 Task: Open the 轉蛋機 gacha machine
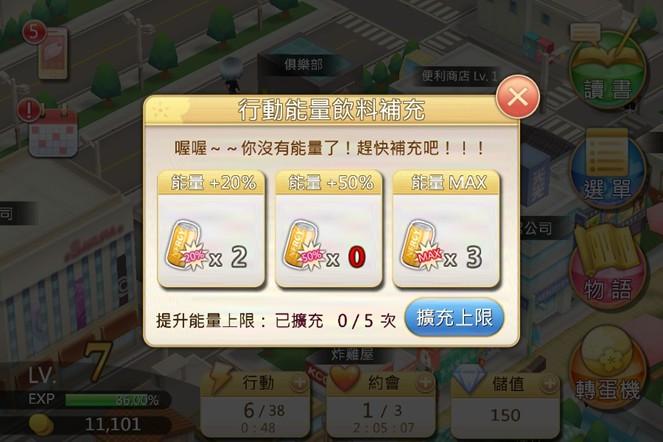coord(608,366)
